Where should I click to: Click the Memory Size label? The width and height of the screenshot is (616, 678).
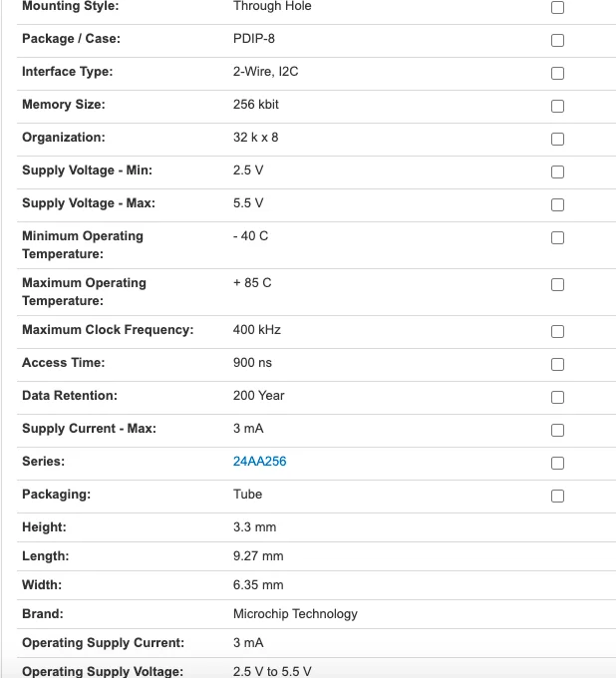pos(64,105)
